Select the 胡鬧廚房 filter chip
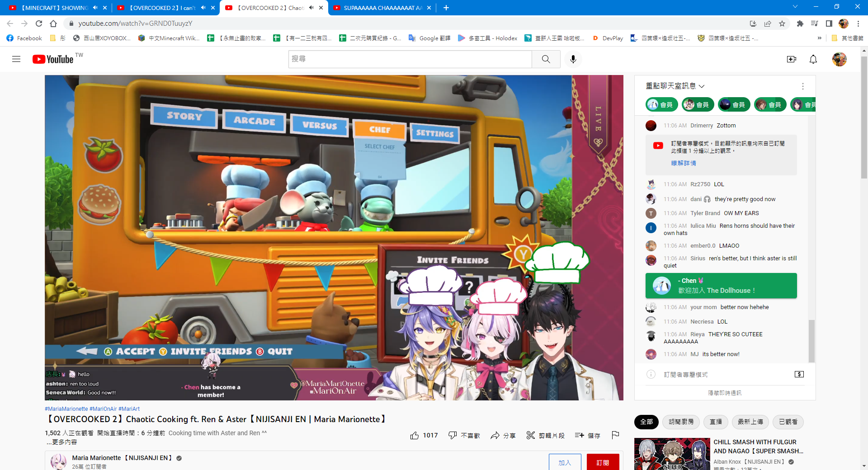Image resolution: width=868 pixels, height=470 pixels. pos(681,422)
